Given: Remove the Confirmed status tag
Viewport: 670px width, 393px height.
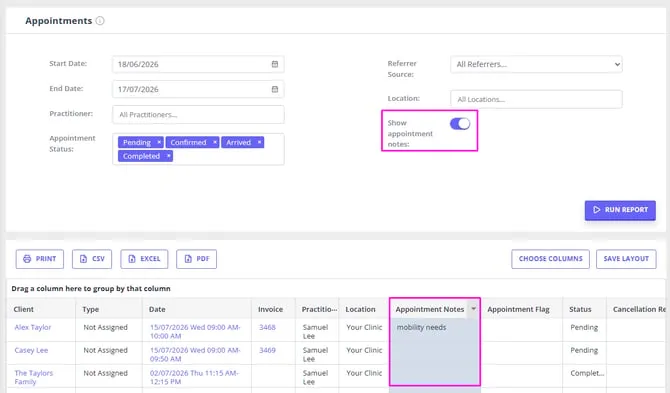Looking at the screenshot, I should 215,142.
